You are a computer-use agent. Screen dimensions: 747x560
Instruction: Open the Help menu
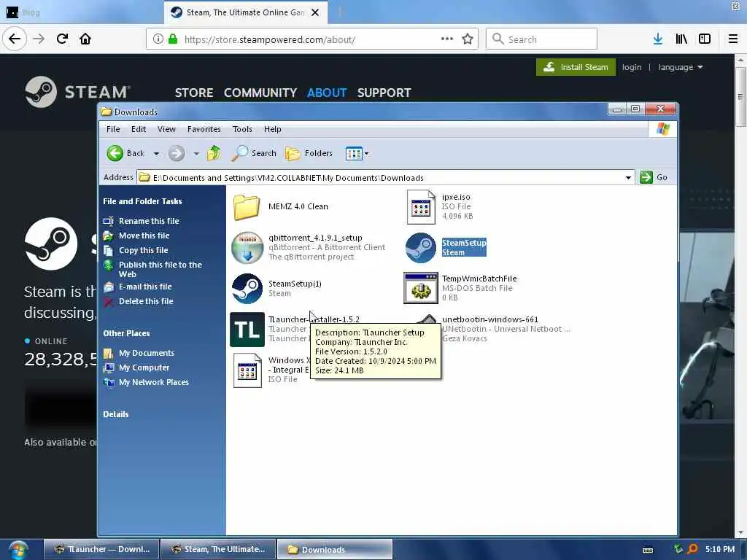(273, 129)
